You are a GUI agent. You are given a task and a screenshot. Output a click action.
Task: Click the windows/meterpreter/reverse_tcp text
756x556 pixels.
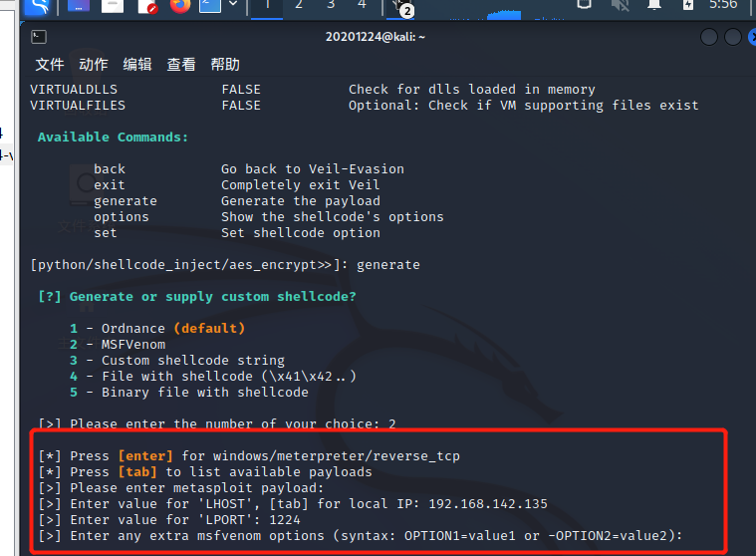[337, 456]
